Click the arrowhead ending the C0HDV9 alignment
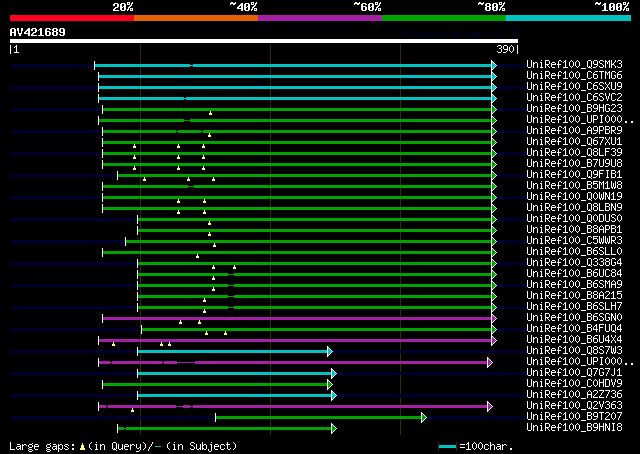Screen dimensions: 640x454 pyautogui.click(x=330, y=385)
